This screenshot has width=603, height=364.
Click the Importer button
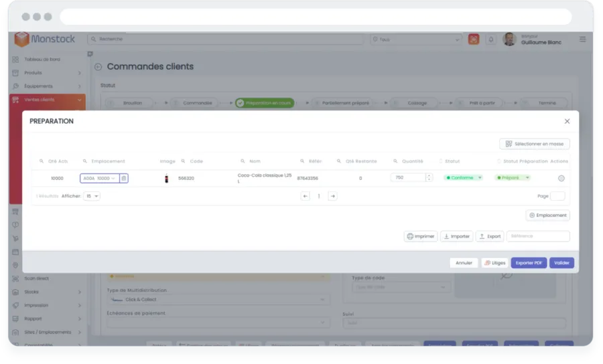456,236
